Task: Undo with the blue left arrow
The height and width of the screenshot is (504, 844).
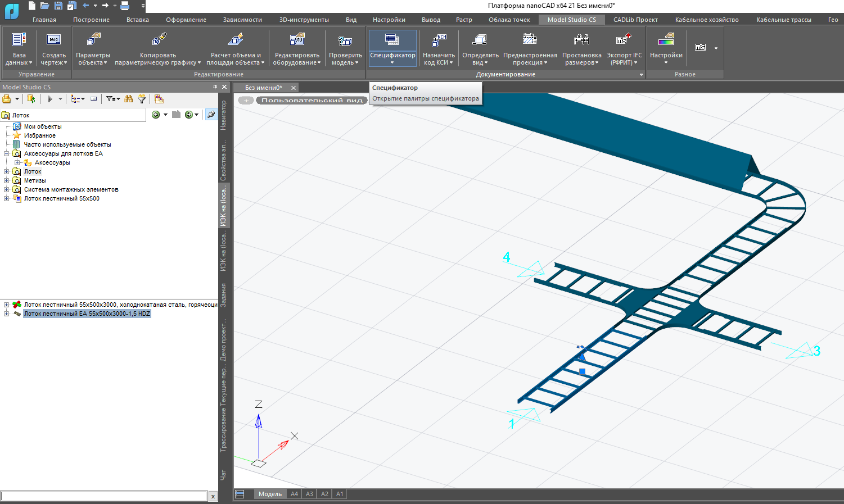Action: [86, 6]
